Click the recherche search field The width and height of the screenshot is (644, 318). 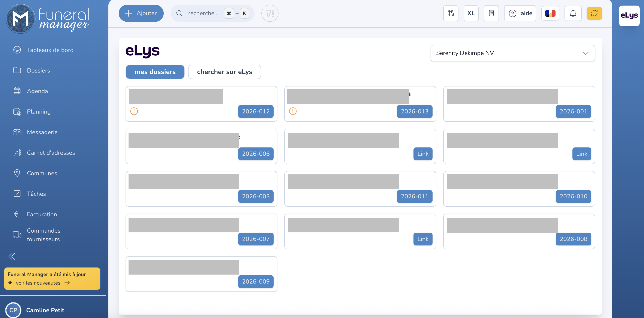203,13
